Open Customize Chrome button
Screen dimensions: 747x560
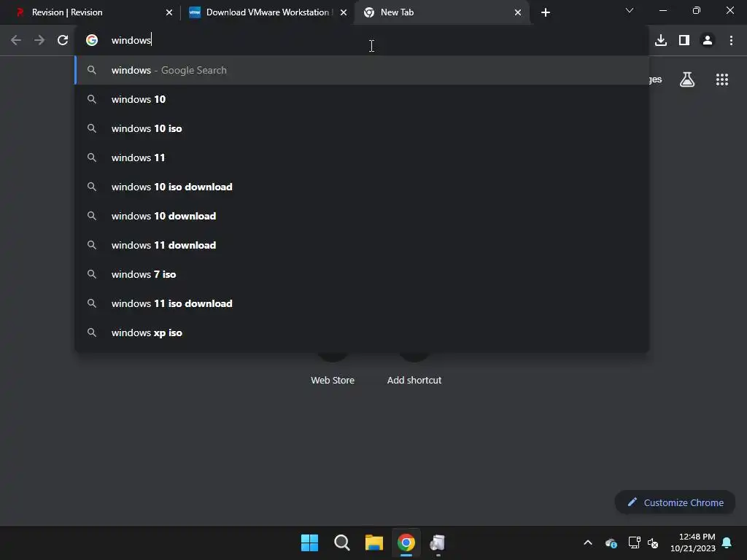[x=675, y=502]
